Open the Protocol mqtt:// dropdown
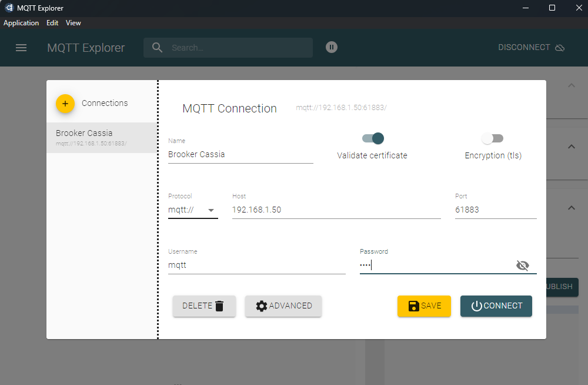This screenshot has width=588, height=385. 193,210
